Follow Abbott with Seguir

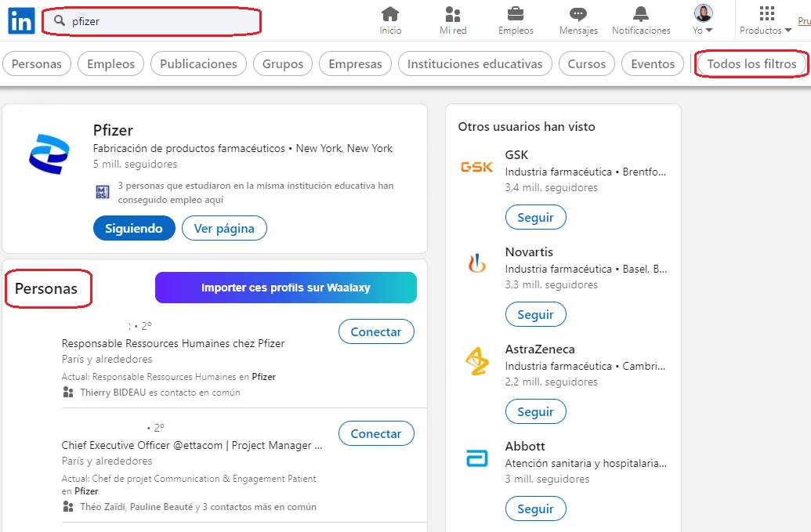pos(535,508)
